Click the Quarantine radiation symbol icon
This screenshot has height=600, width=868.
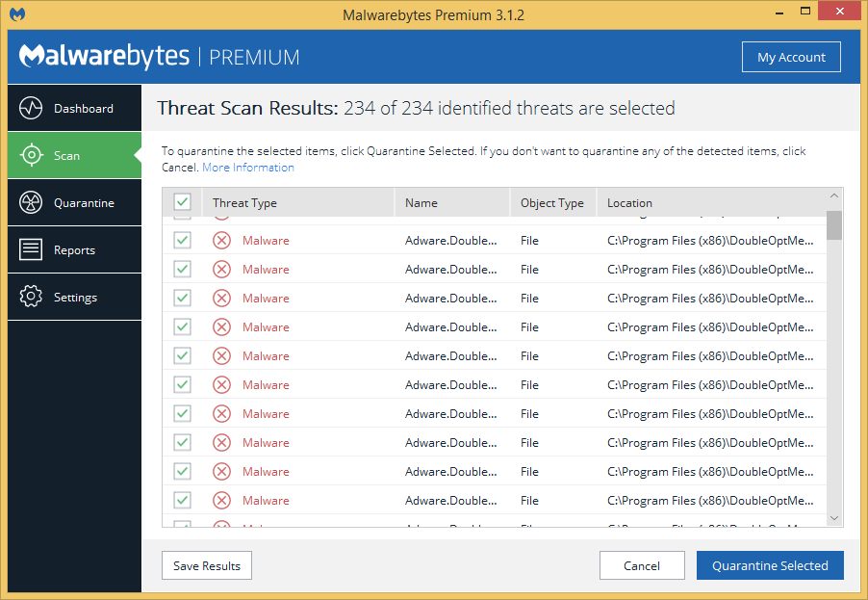point(31,203)
